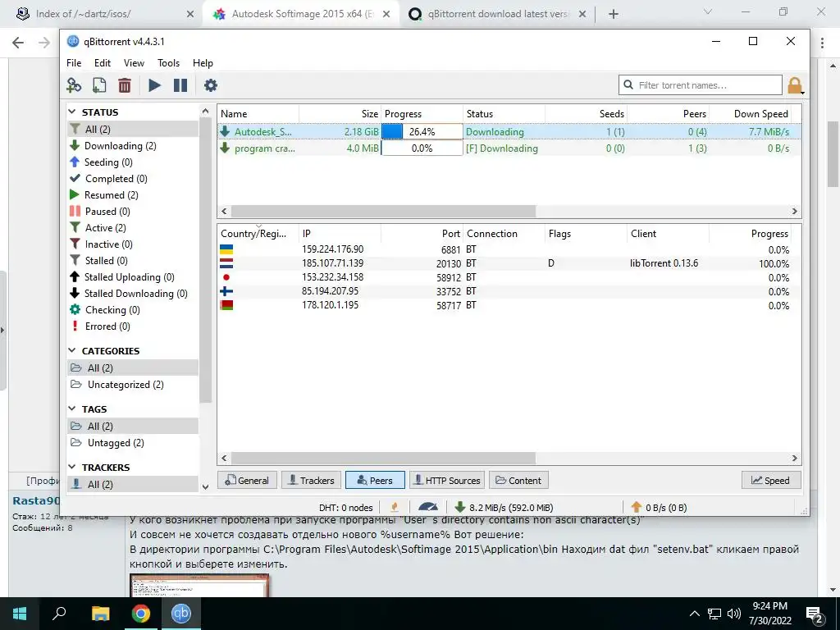
Task: Open the Edit menu
Action: (x=103, y=62)
